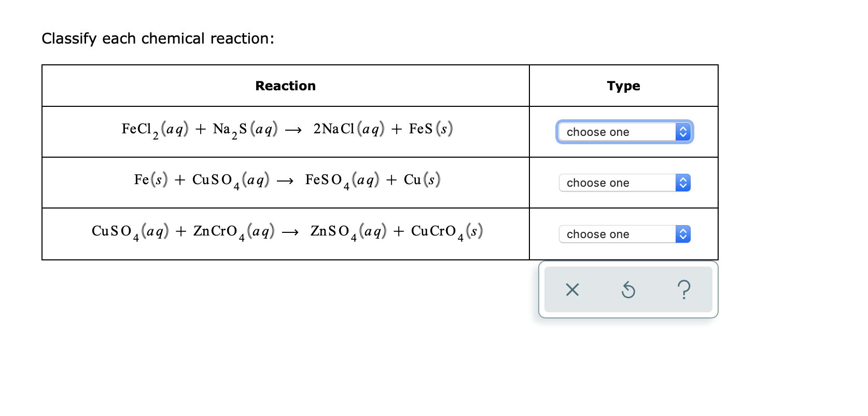This screenshot has height=416, width=868.
Task: Click the X clear-answers icon
Action: (x=572, y=290)
